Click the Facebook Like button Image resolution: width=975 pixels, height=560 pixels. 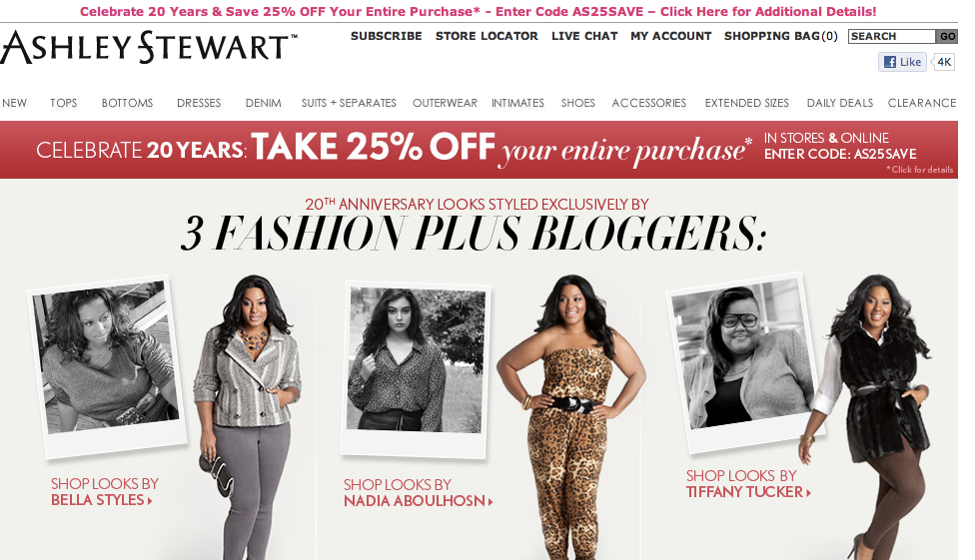click(902, 62)
